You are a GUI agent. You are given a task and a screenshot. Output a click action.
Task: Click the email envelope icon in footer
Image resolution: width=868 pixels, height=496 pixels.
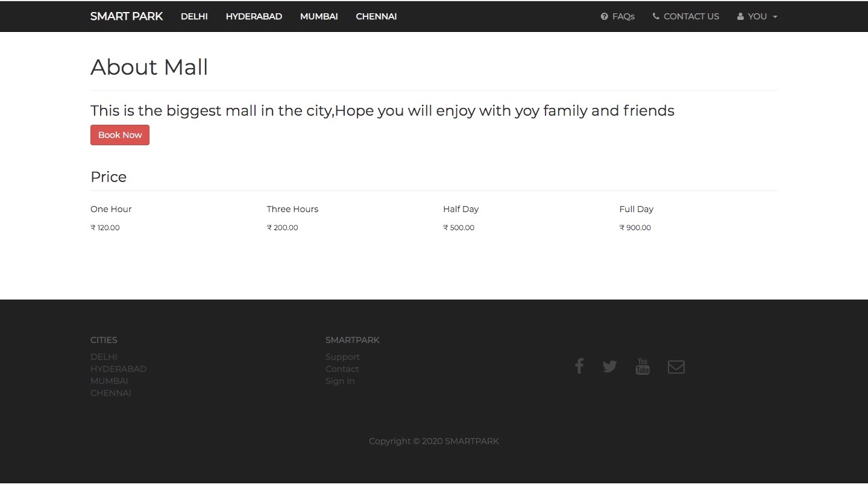[676, 366]
